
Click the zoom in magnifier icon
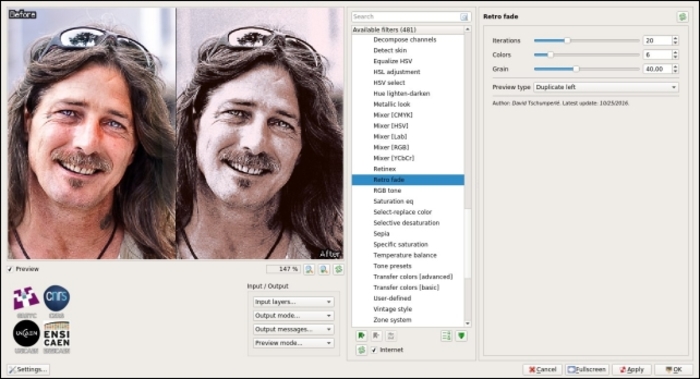tap(324, 269)
